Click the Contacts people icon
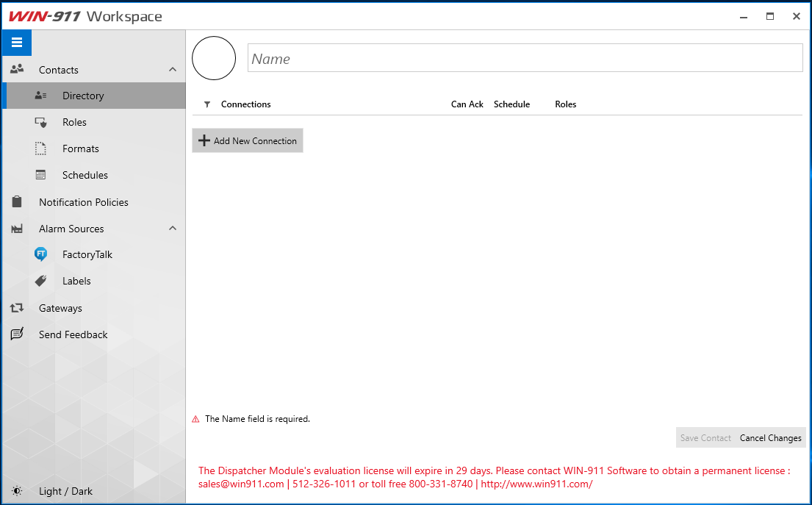The image size is (812, 505). click(17, 69)
